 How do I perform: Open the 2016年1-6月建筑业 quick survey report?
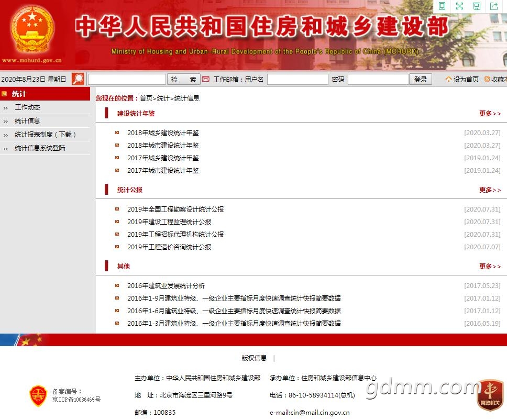pos(234,311)
